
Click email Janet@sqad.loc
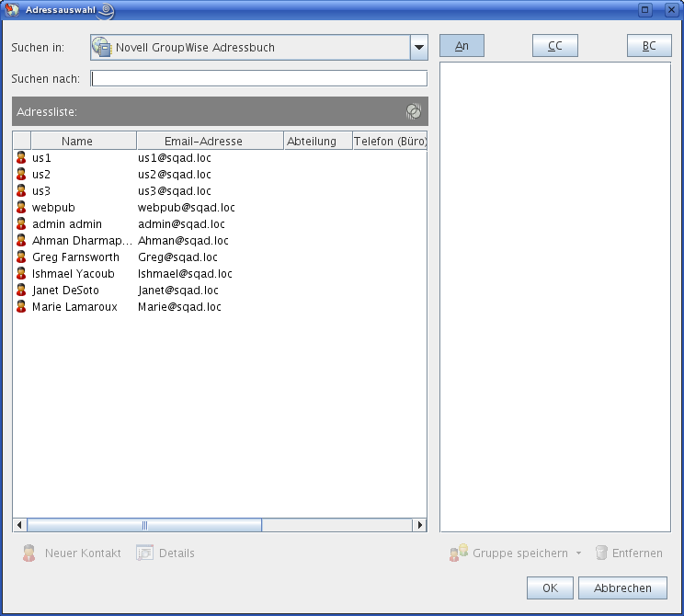[x=178, y=291]
